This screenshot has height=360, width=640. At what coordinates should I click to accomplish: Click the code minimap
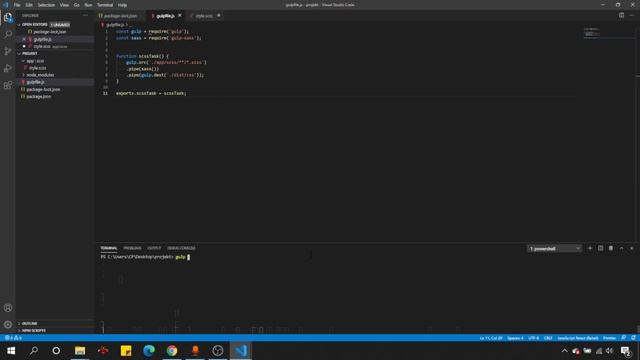click(592, 32)
